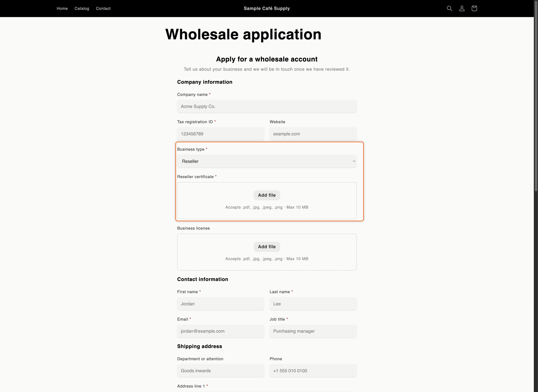Click the 'Address line 1' label

(191, 386)
